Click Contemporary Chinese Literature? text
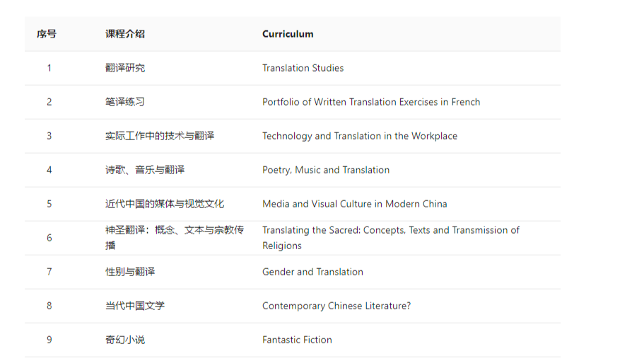This screenshot has height=361, width=644. point(336,306)
